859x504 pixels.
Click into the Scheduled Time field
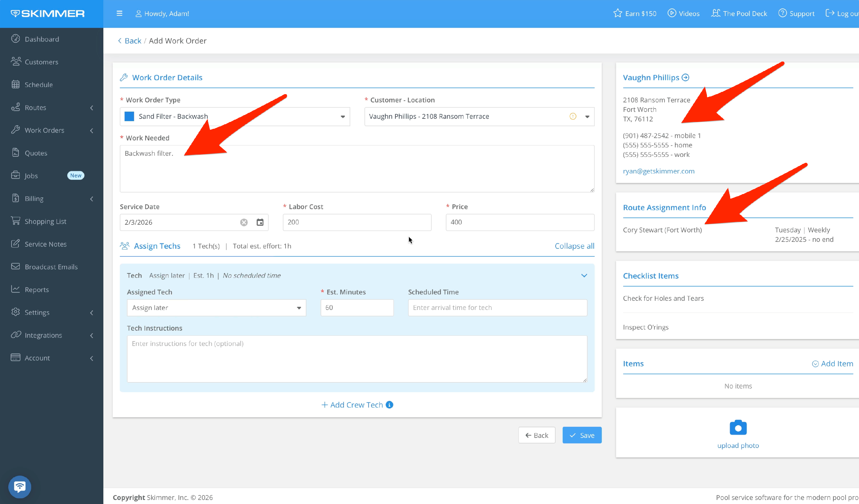497,308
